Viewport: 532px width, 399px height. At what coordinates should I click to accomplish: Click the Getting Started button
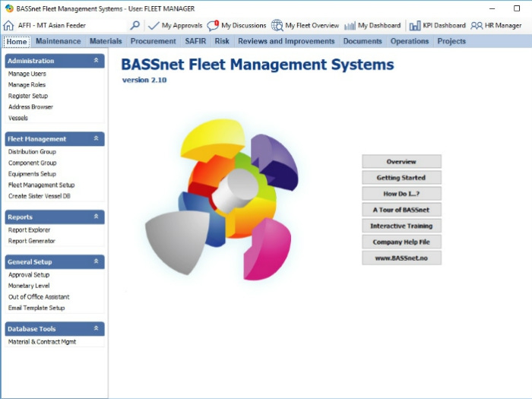tap(402, 177)
